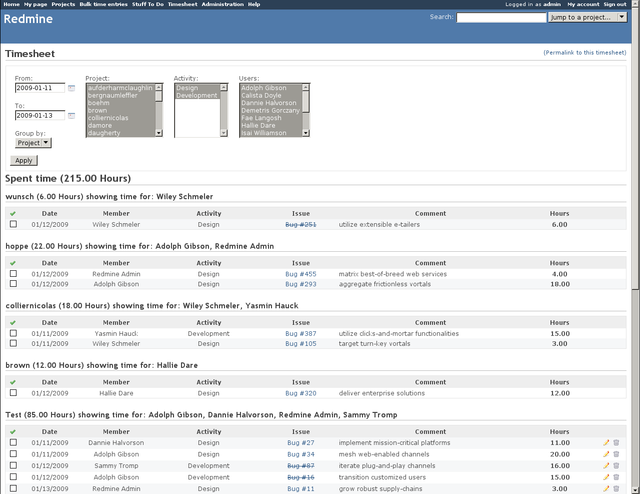Open Bulk time entries
This screenshot has width=640, height=494.
104,4
